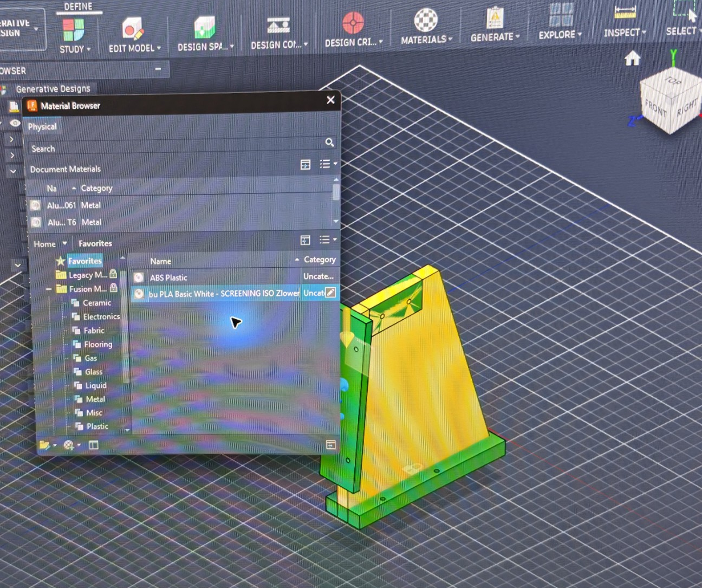Select the Alu...061 document material row
This screenshot has height=588, width=702.
[180, 205]
